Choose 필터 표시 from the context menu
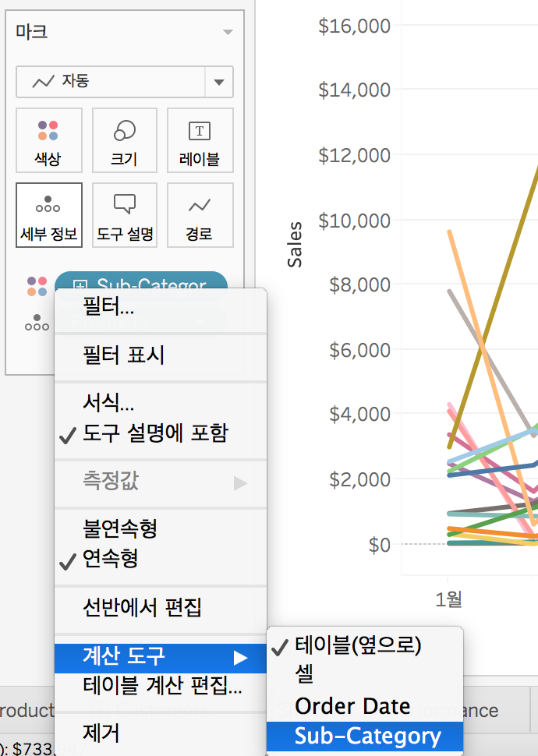The width and height of the screenshot is (538, 756). click(x=160, y=355)
